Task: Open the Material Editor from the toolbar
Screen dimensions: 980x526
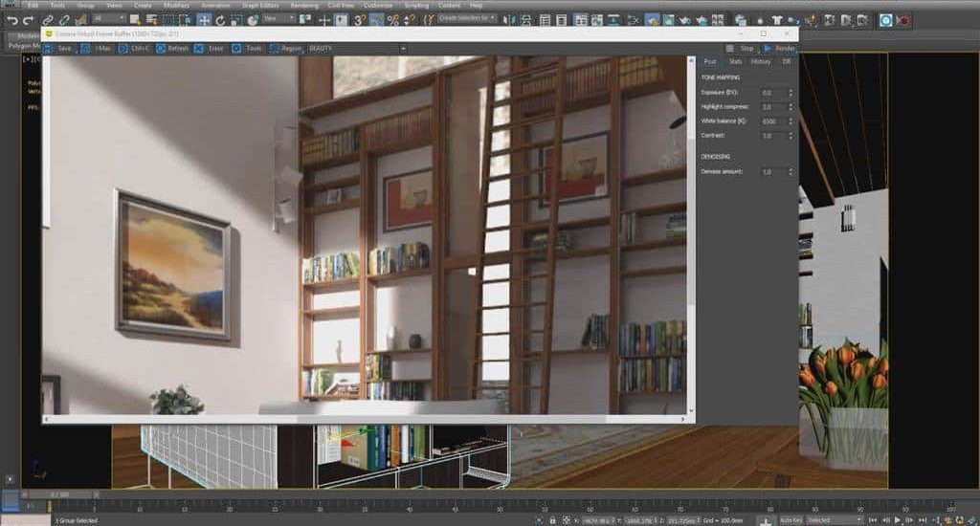Action: [652, 19]
